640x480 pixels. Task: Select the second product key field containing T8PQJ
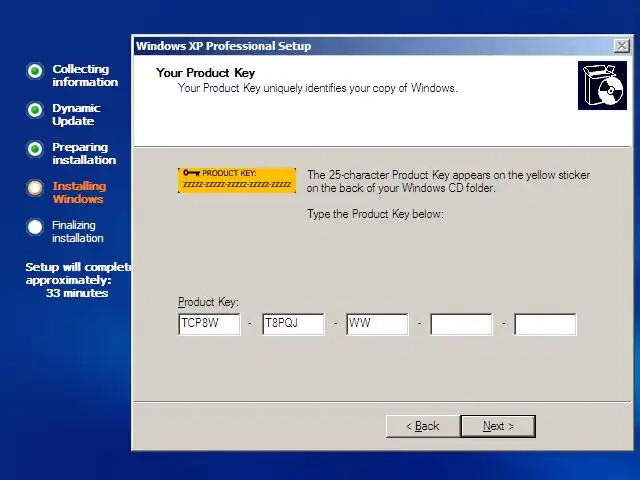(293, 324)
